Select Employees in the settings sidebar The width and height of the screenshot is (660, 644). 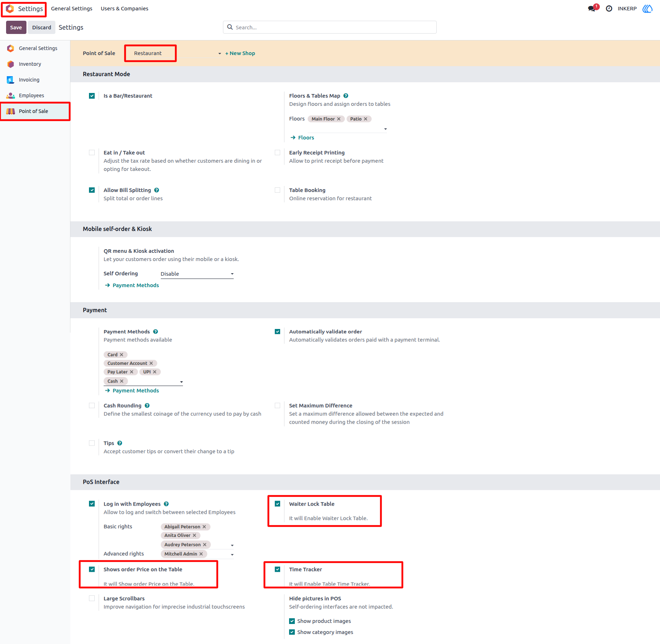pos(31,95)
